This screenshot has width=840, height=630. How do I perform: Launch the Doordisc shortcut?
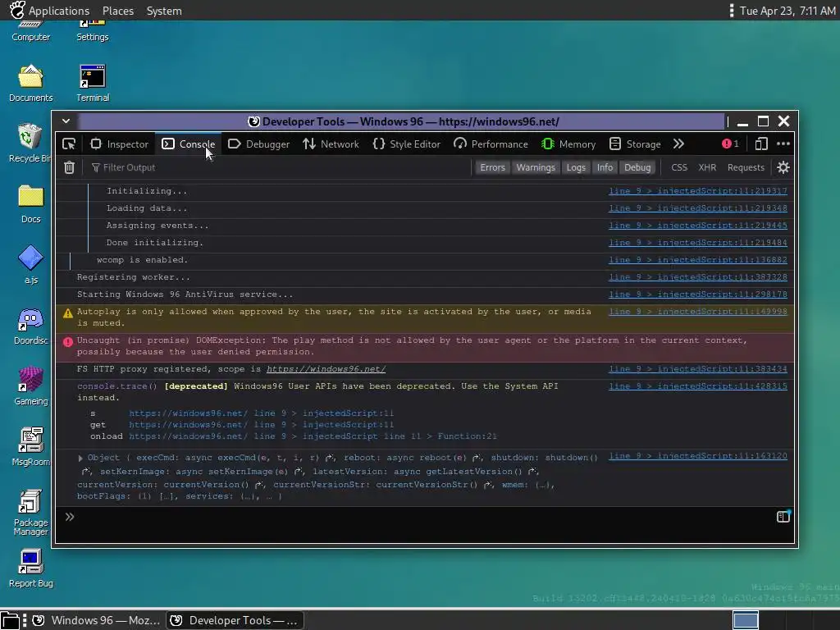point(30,326)
